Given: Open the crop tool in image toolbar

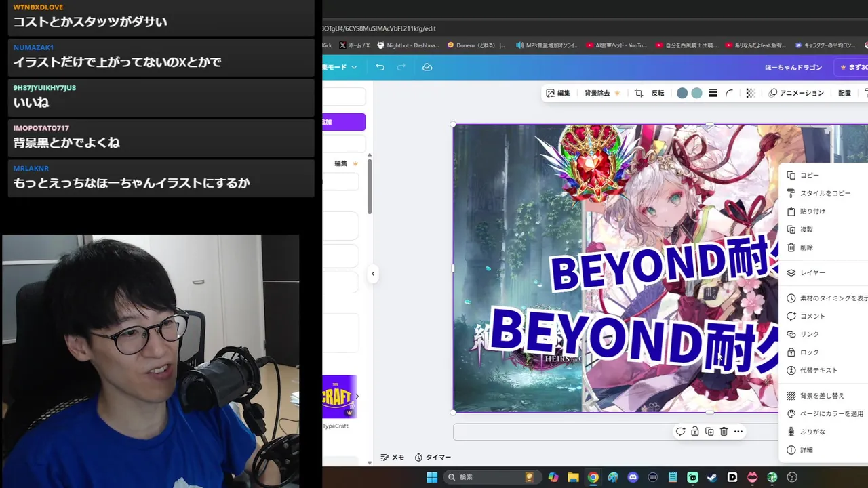Looking at the screenshot, I should click(x=638, y=93).
